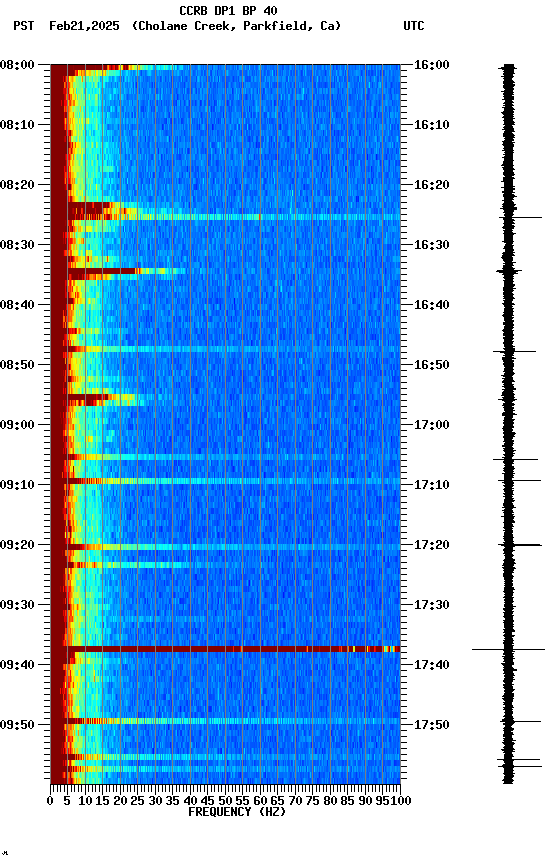This screenshot has height=864, width=552.
Task: Click the 50 Hz frequency axis tick label
Action: (x=225, y=801)
